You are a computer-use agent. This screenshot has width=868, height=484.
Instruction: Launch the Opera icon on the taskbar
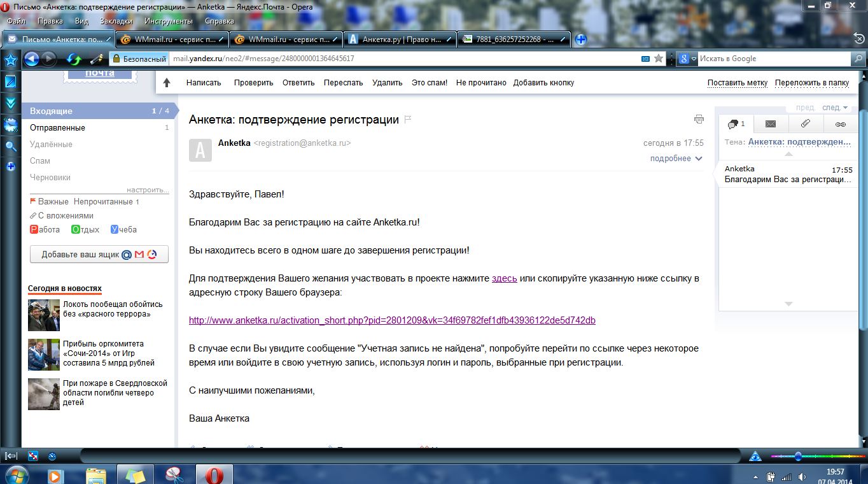pyautogui.click(x=214, y=475)
